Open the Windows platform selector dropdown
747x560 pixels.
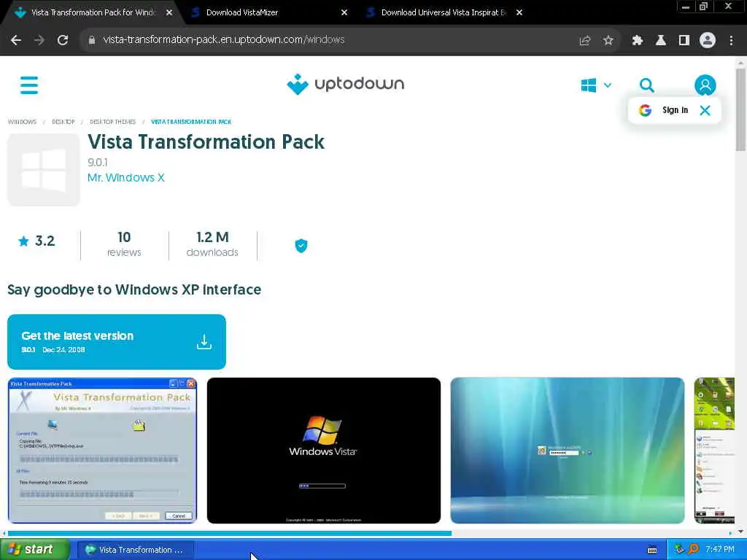point(596,85)
